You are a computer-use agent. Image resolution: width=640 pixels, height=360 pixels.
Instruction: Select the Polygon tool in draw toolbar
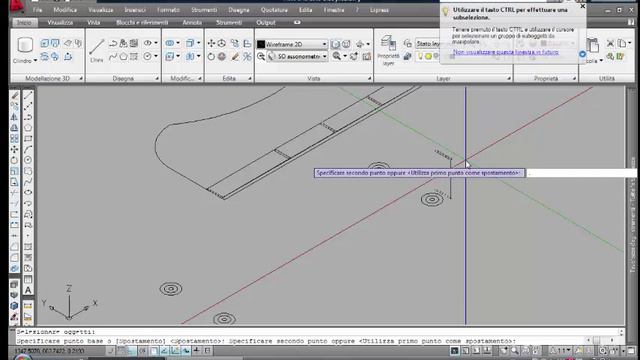click(28, 128)
